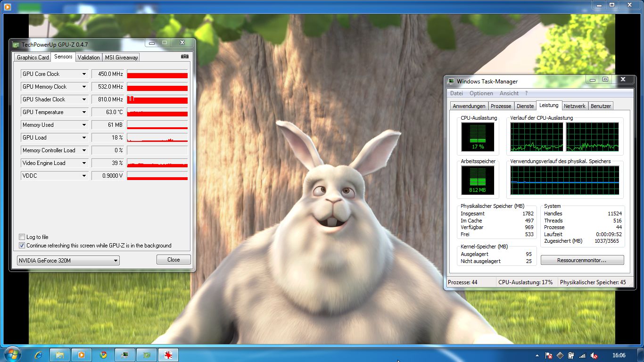Click the muted volume tray icon
This screenshot has height=362, width=644.
[x=594, y=355]
